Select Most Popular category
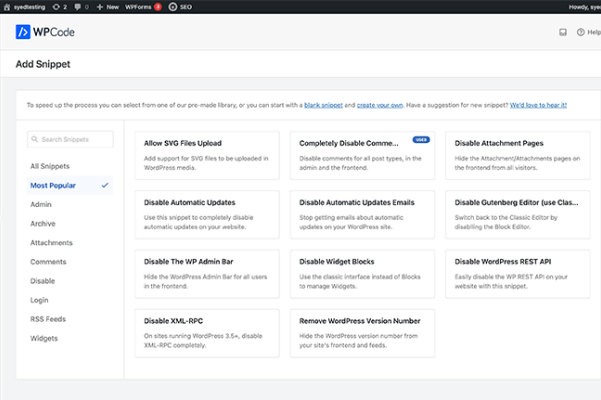 [70, 185]
